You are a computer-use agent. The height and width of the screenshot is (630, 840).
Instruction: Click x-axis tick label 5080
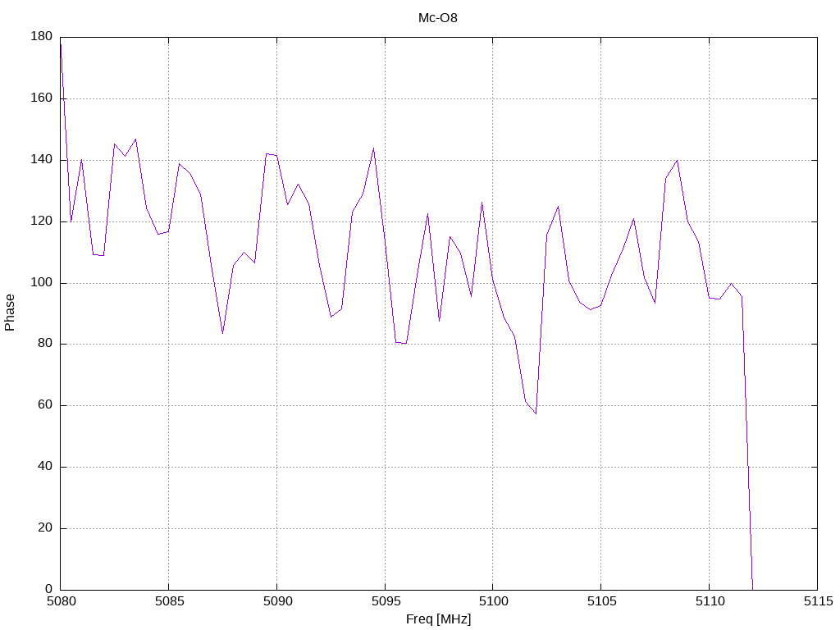click(61, 601)
